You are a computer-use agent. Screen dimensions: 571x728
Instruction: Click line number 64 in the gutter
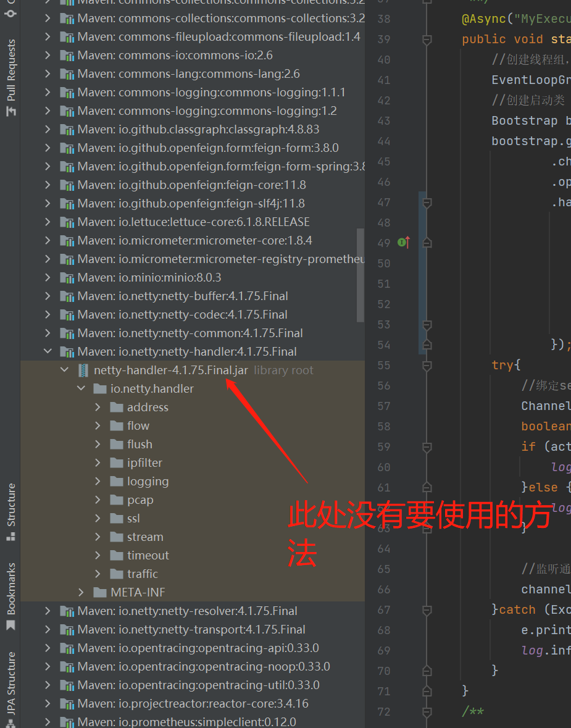pos(384,549)
